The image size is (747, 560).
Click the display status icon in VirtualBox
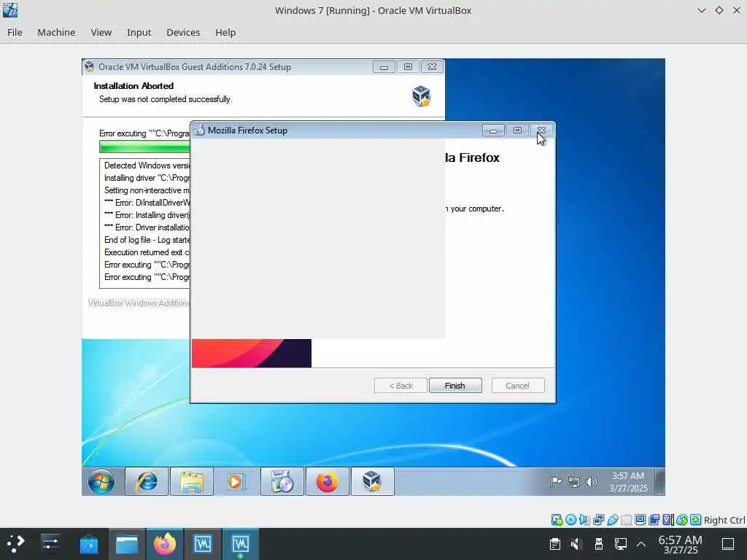click(x=640, y=519)
